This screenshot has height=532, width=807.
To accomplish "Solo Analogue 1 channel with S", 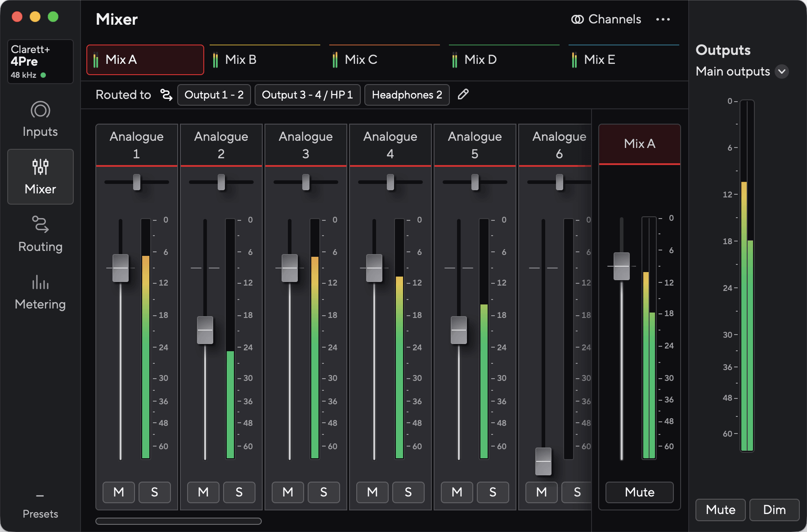I will [x=154, y=492].
